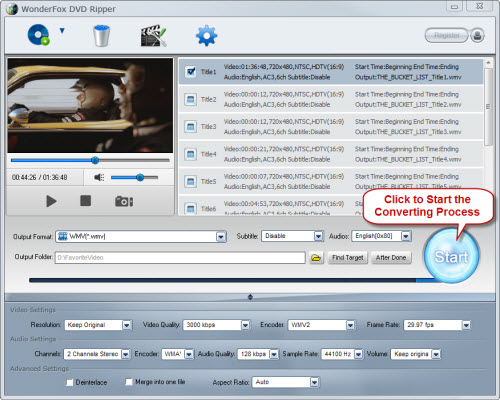This screenshot has width=500, height=400.
Task: Click Video:00:00:21 info in Title4 row
Action: pyautogui.click(x=284, y=149)
